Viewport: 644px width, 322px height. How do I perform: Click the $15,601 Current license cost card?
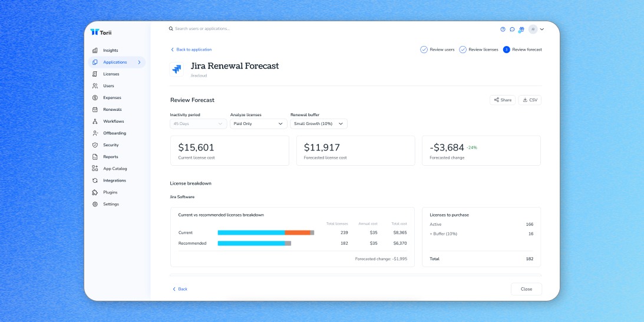pyautogui.click(x=230, y=150)
